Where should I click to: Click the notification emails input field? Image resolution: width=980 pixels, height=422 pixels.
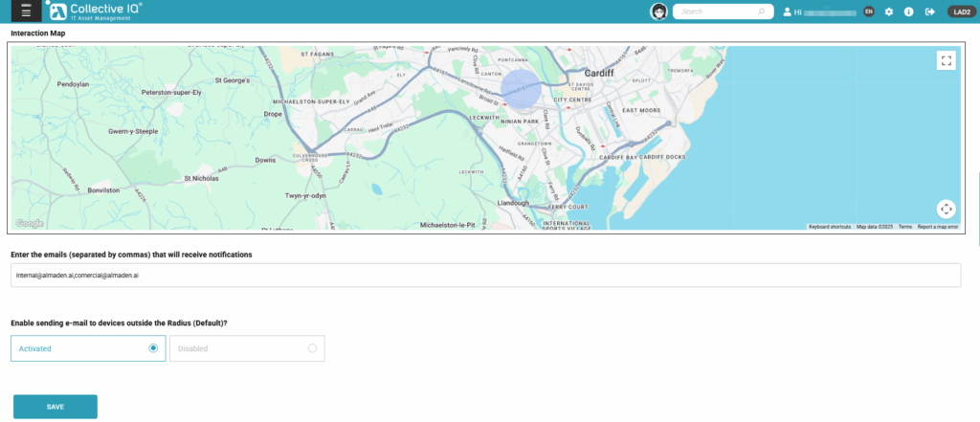485,275
